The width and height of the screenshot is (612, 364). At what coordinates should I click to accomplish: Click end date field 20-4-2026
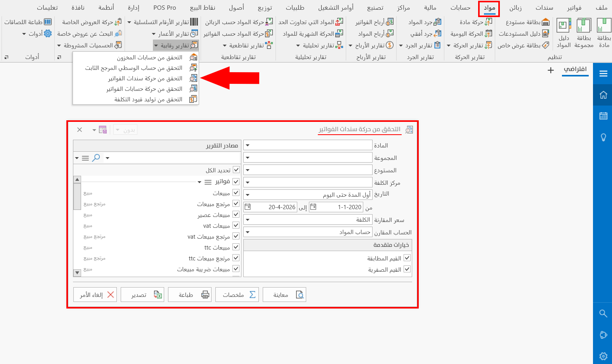click(x=270, y=207)
